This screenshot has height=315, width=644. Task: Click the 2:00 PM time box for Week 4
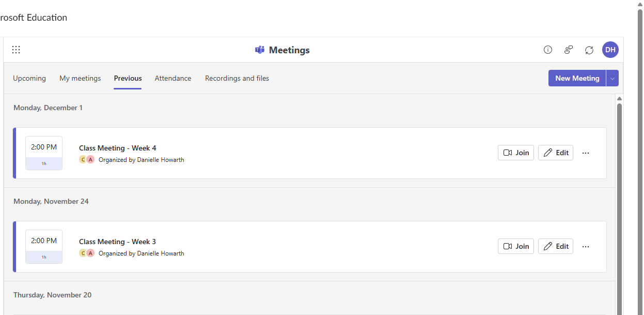(44, 153)
